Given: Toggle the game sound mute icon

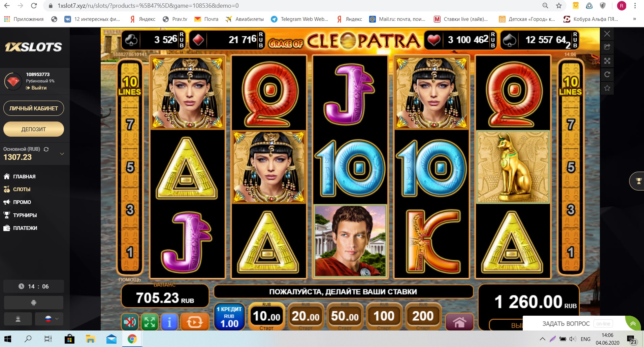Looking at the screenshot, I should 130,322.
